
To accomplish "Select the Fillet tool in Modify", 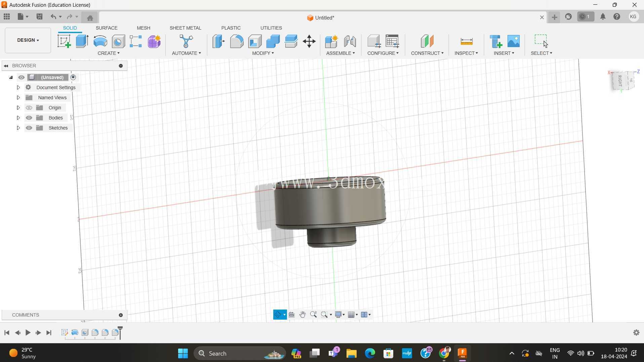I will pyautogui.click(x=237, y=41).
